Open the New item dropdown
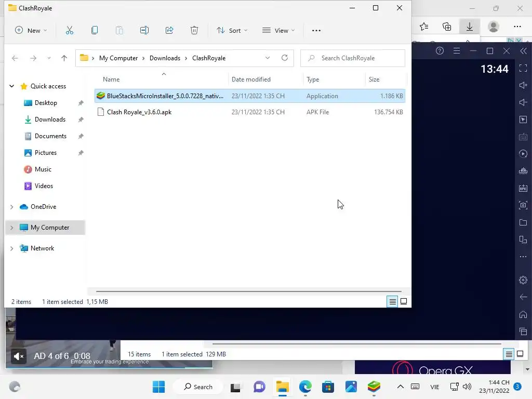532x399 pixels. click(x=31, y=31)
